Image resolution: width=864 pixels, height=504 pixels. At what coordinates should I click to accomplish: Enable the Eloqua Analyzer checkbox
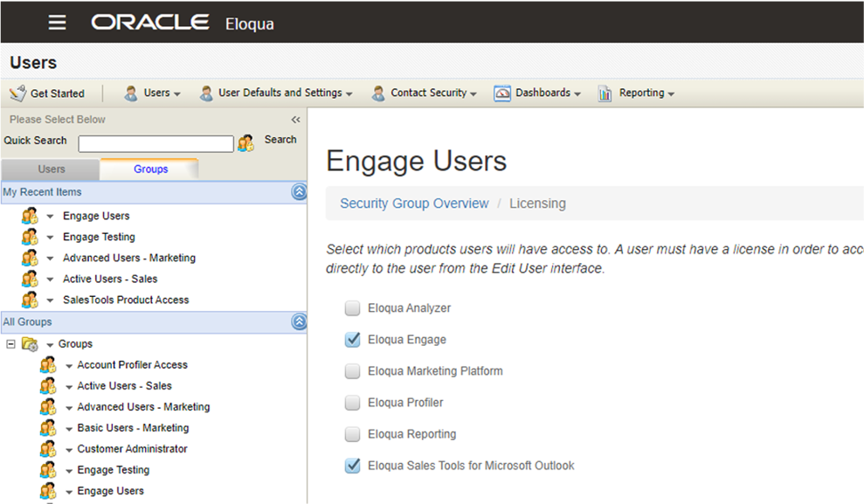click(353, 308)
